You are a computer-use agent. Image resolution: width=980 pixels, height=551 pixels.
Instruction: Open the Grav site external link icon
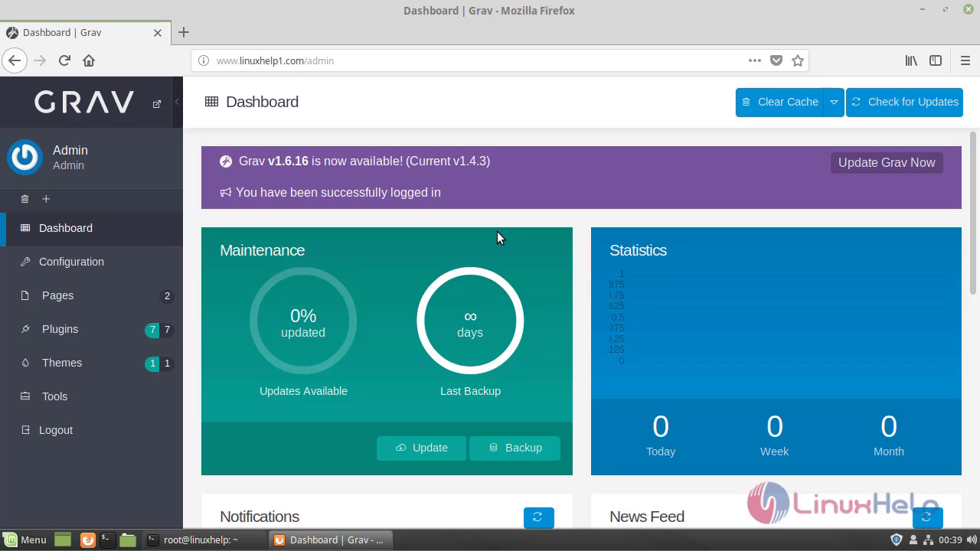[x=157, y=104]
